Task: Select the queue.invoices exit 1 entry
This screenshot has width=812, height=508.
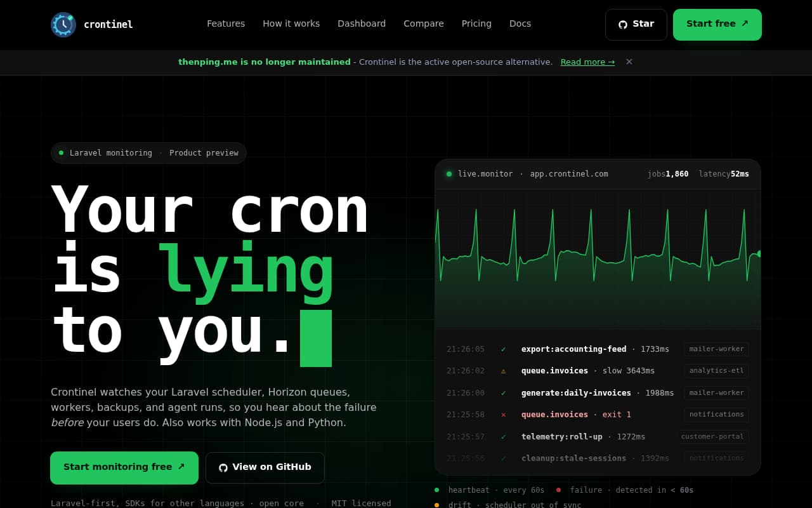Action: (598, 415)
